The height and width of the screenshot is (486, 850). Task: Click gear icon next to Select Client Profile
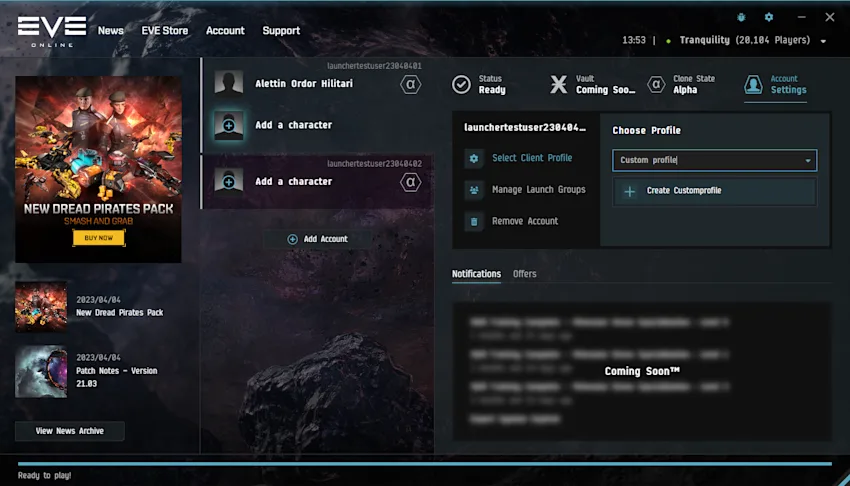474,158
